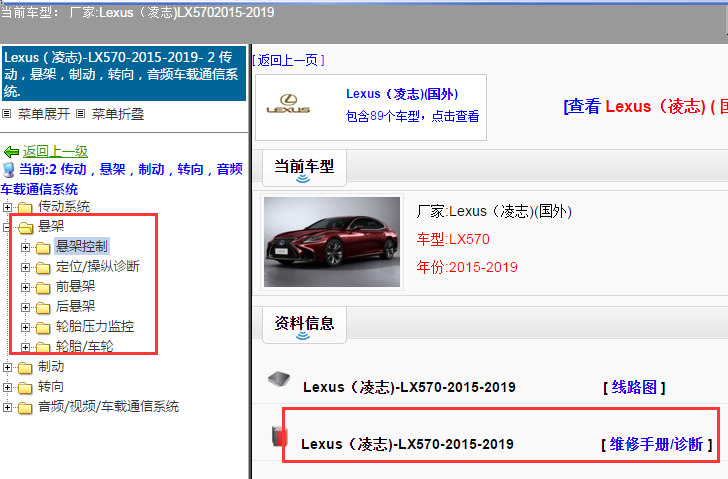Click the folder icon beside 定位/操纵诊断

pos(43,267)
